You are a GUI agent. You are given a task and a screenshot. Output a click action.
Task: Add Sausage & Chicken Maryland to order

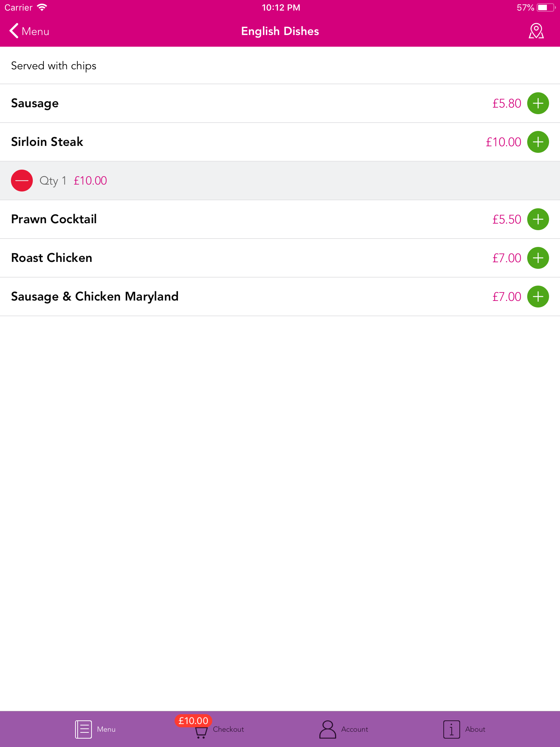(538, 297)
